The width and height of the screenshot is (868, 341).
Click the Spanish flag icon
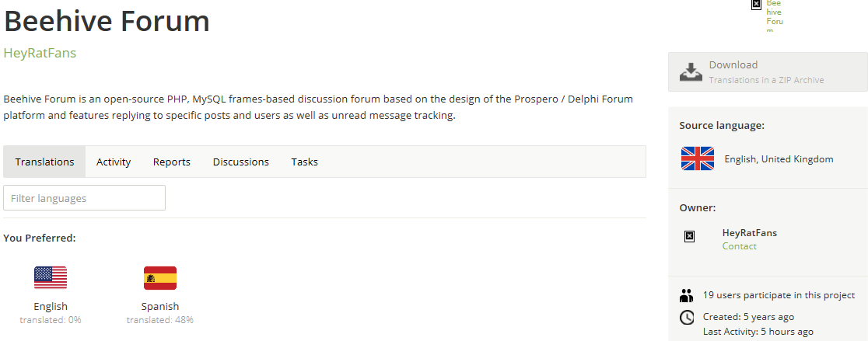[160, 277]
